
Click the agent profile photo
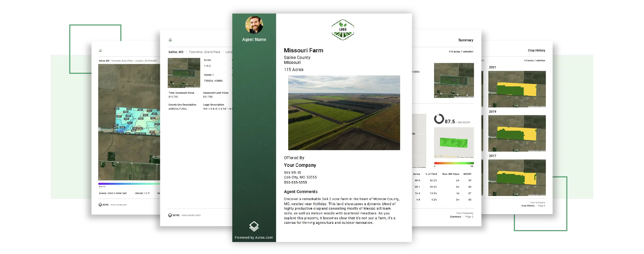pyautogui.click(x=254, y=25)
